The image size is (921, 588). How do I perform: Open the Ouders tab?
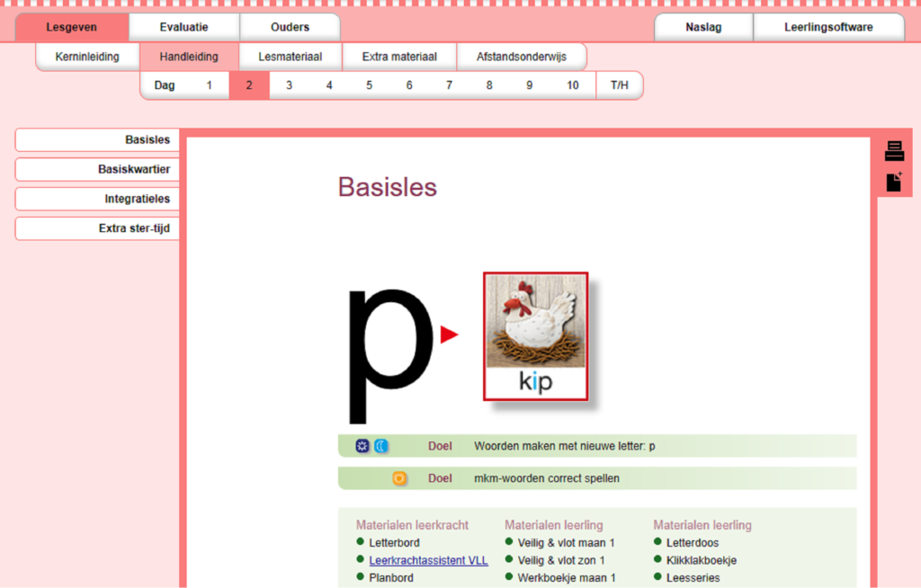(290, 27)
